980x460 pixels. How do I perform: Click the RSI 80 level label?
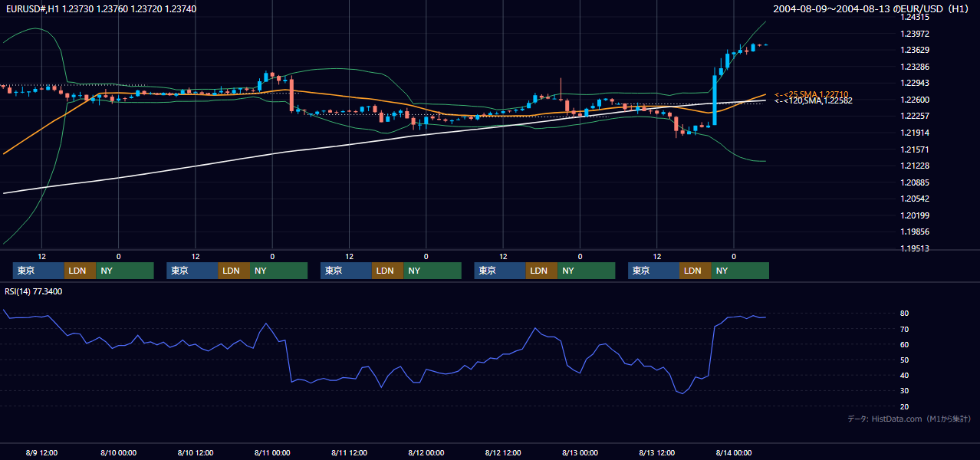point(905,314)
